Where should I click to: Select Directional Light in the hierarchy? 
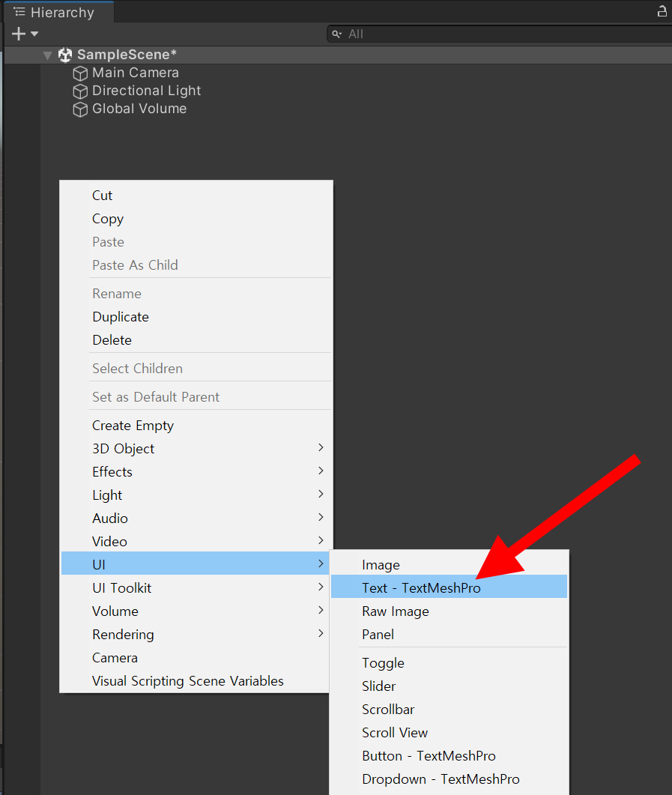pyautogui.click(x=147, y=91)
